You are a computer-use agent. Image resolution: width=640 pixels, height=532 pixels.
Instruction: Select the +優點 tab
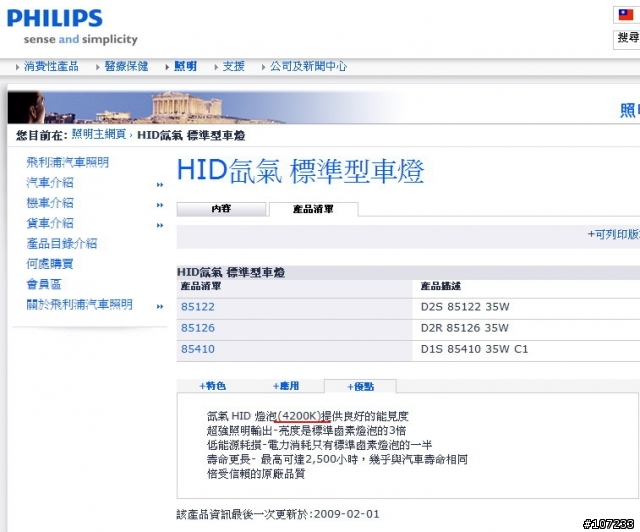[x=360, y=386]
